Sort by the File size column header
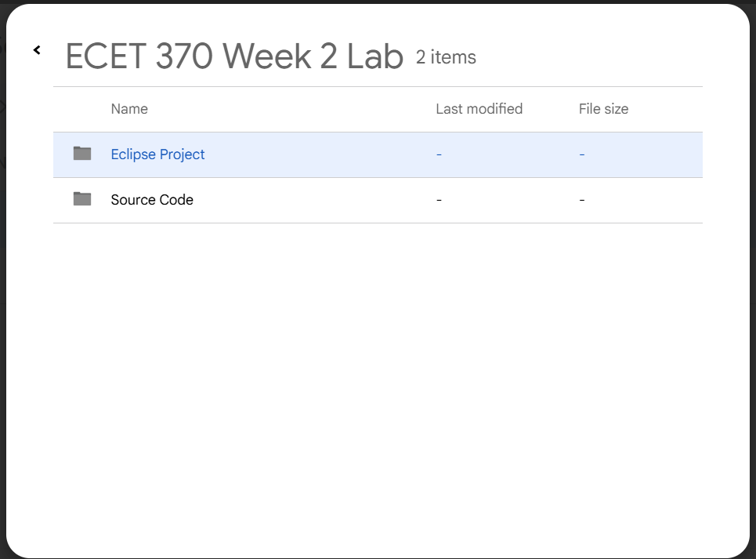The image size is (756, 559). point(603,109)
